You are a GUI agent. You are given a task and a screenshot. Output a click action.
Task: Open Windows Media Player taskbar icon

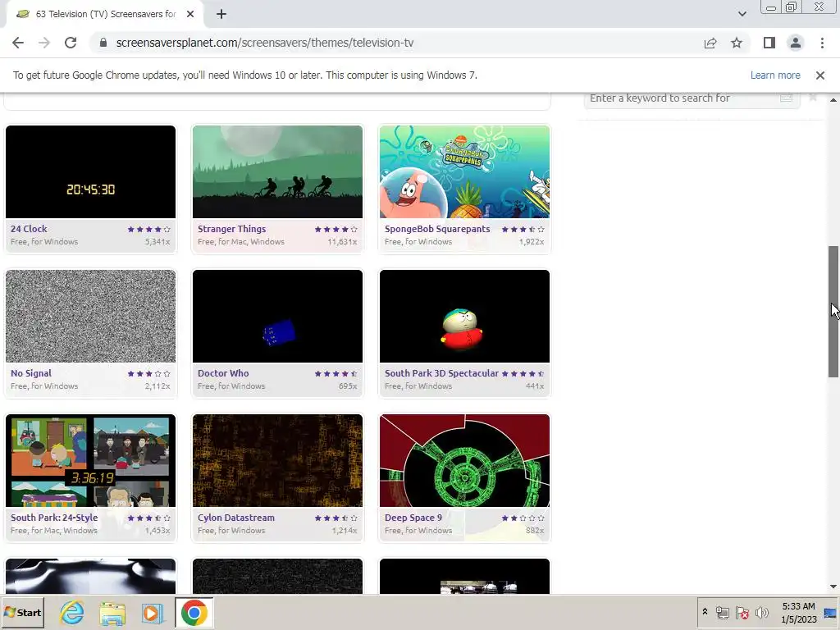pos(153,613)
